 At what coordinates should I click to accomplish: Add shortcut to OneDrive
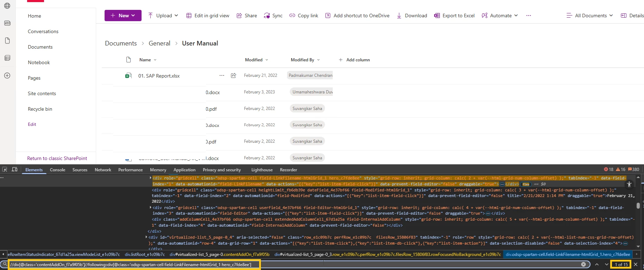(x=357, y=16)
